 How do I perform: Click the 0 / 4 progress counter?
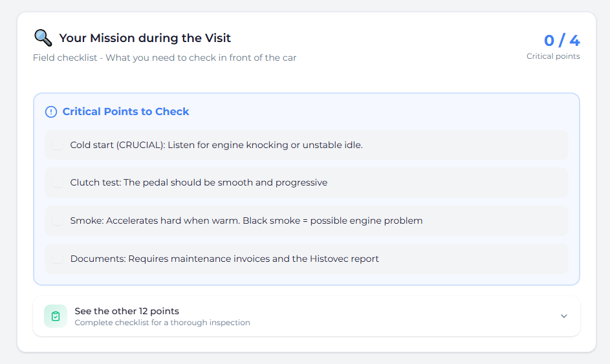coord(561,41)
